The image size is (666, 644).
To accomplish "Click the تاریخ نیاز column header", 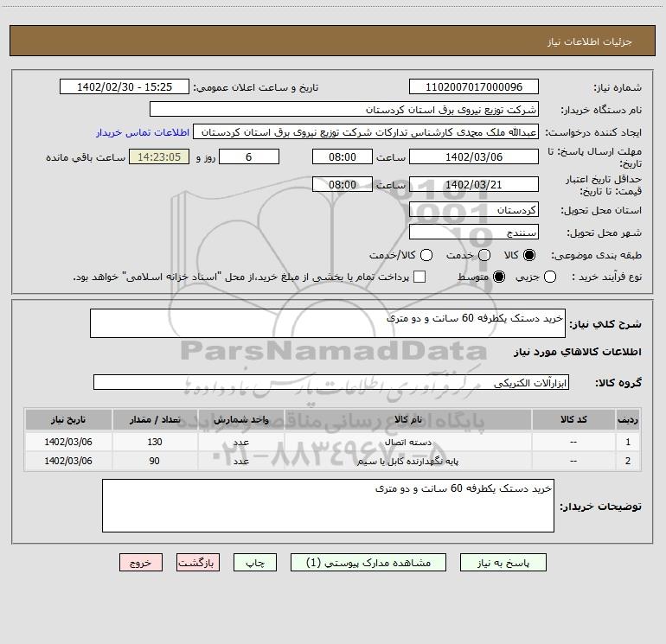I will pos(68,419).
